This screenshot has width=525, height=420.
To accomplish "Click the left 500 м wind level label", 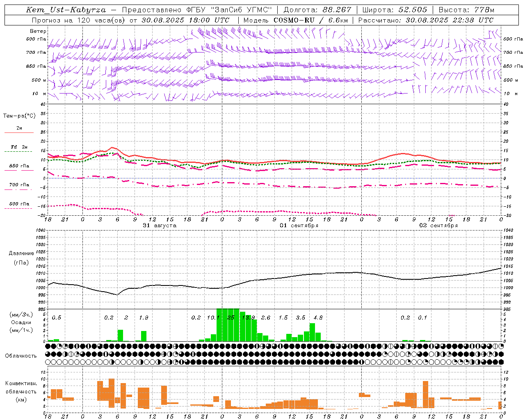I will (x=39, y=80).
